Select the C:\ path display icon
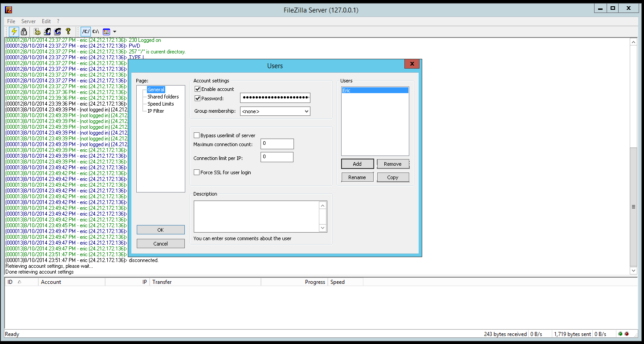644x344 pixels. [96, 32]
